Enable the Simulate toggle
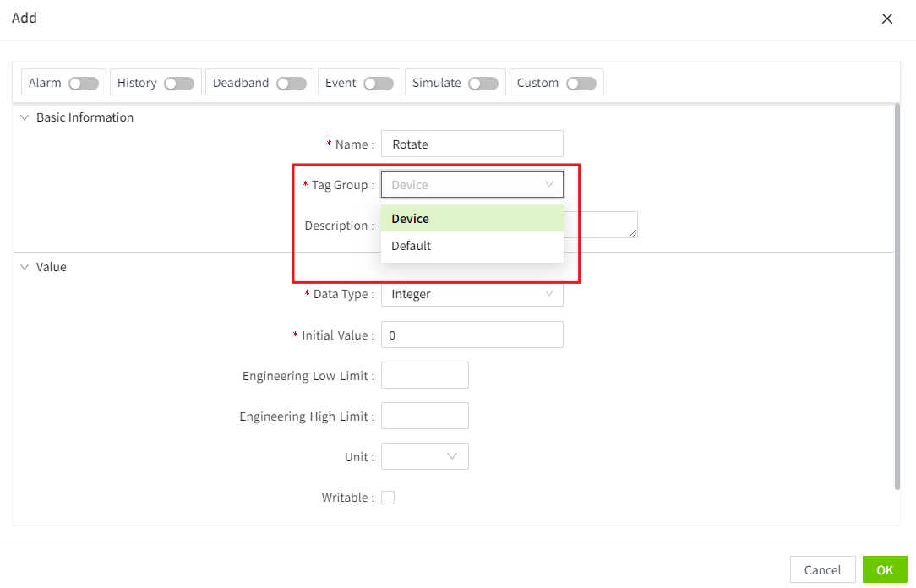This screenshot has height=588, width=916. tap(483, 83)
